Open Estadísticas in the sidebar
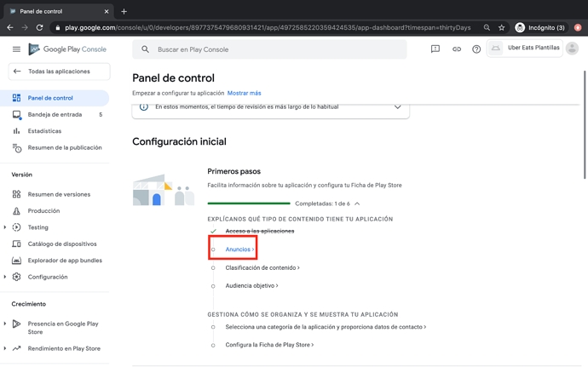Image resolution: width=588 pixels, height=367 pixels. coord(44,131)
